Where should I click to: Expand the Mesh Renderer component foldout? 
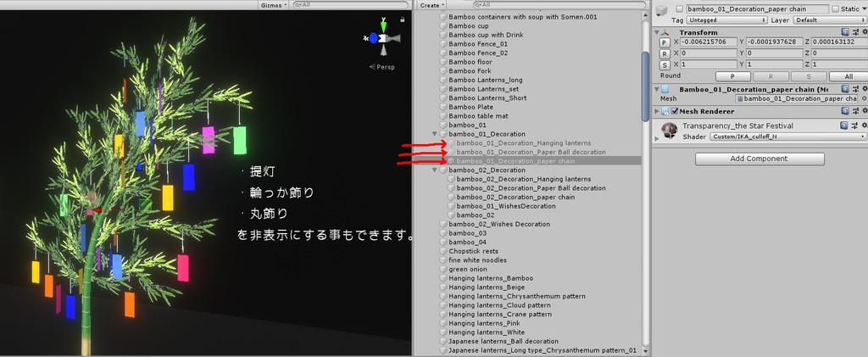657,111
